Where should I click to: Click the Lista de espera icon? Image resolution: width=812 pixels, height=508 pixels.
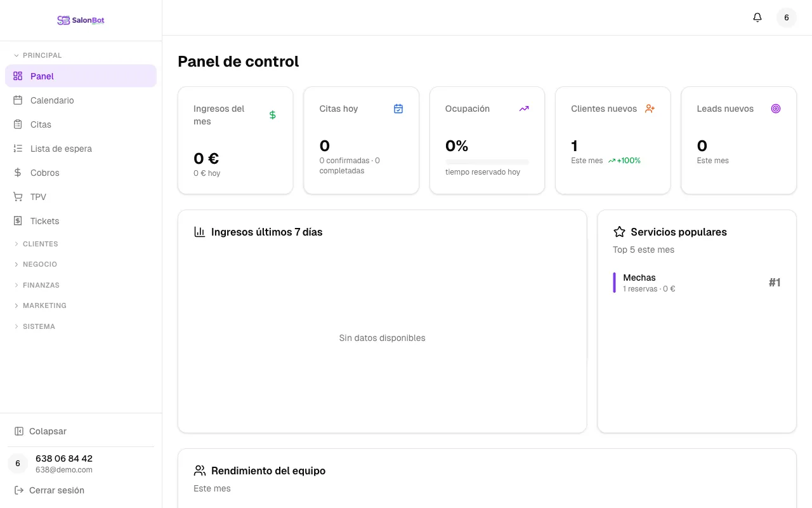17,149
